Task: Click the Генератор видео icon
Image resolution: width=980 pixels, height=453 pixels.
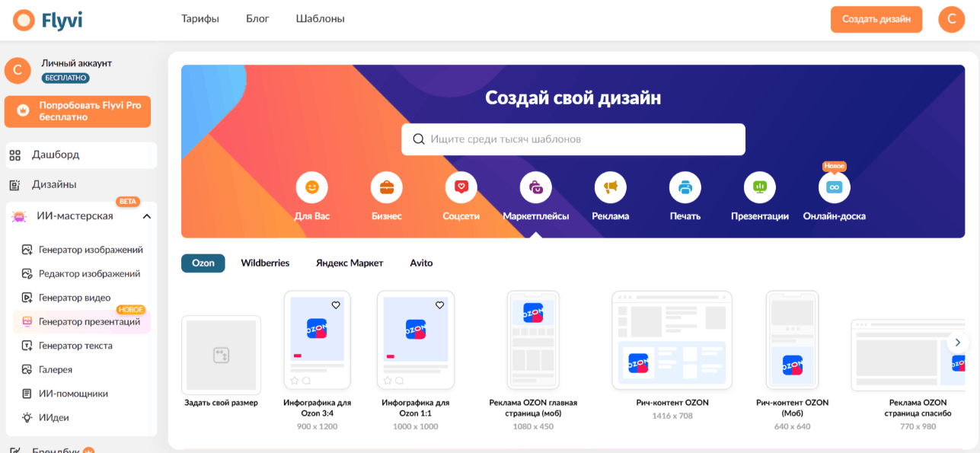Action: [x=27, y=298]
